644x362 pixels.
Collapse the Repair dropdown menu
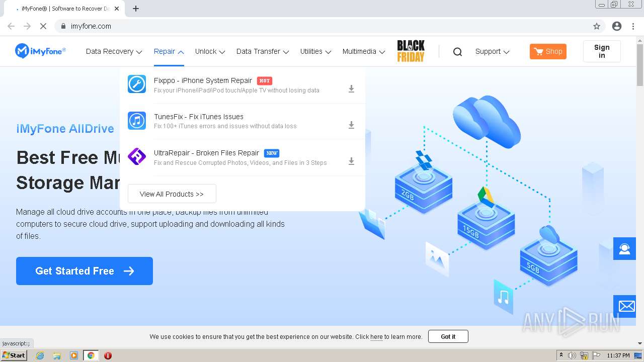pyautogui.click(x=169, y=51)
